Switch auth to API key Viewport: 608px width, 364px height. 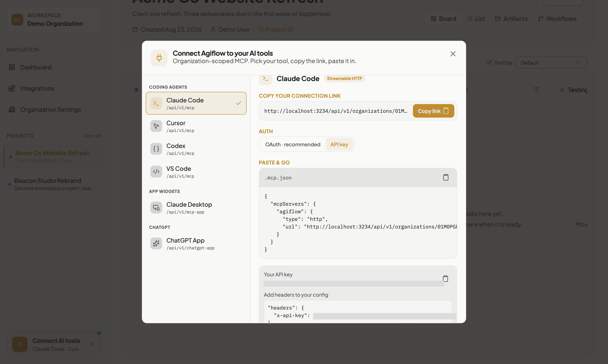(x=339, y=144)
